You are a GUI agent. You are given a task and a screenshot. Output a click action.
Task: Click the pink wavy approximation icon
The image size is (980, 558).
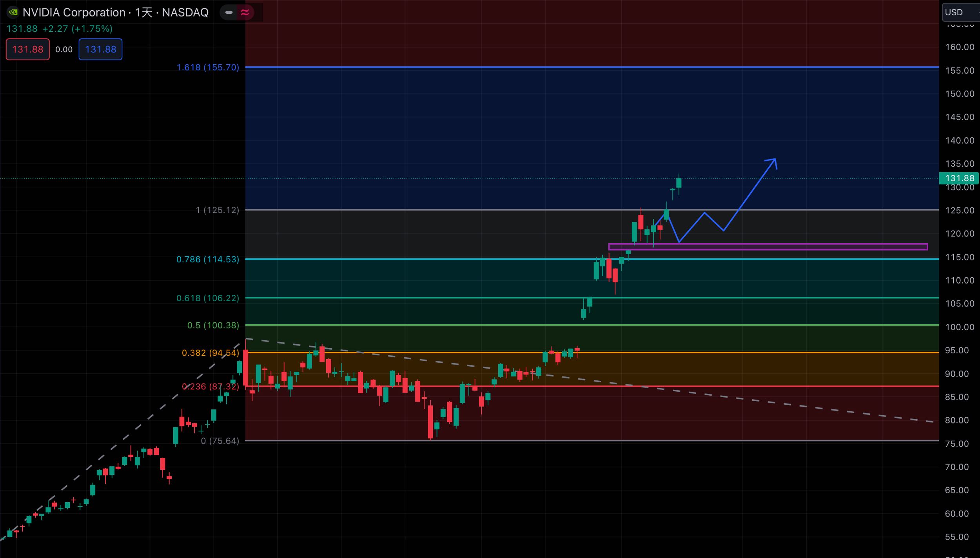(245, 13)
